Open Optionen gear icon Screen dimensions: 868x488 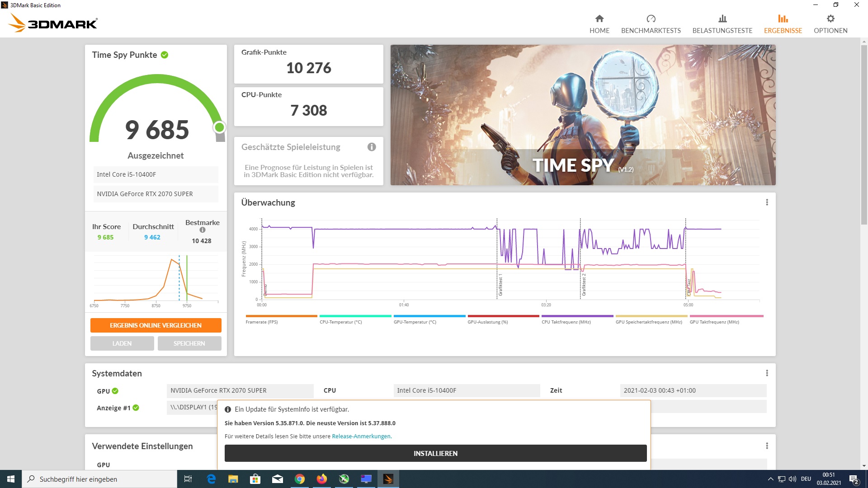point(830,19)
